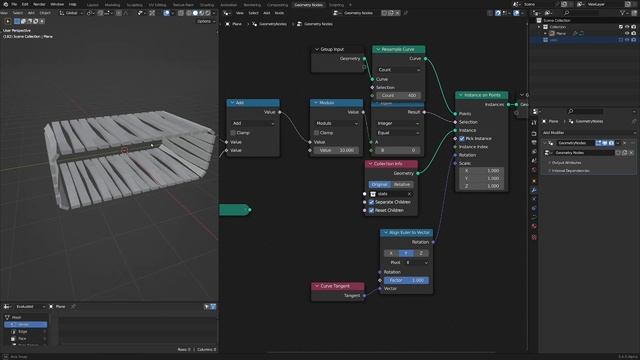The height and width of the screenshot is (360, 640).
Task: Select solid viewport shading mode
Action: coord(195,13)
